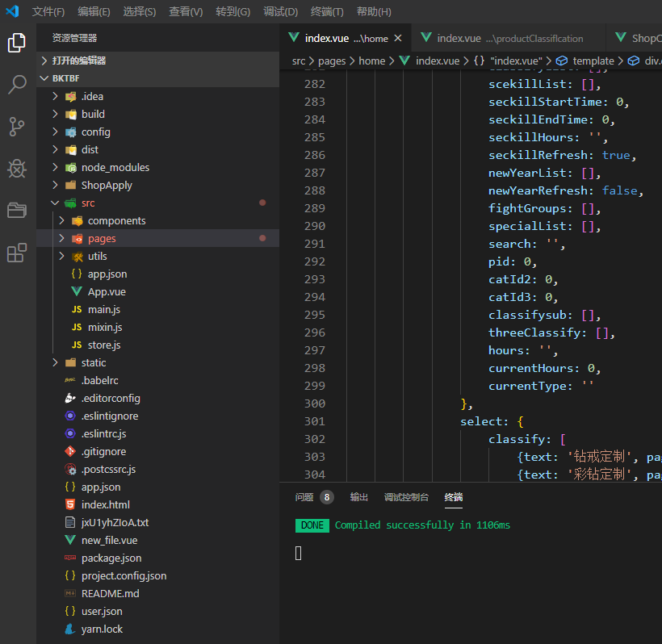The image size is (662, 644).
Task: Click the terminal cursor prompt
Action: (x=298, y=553)
